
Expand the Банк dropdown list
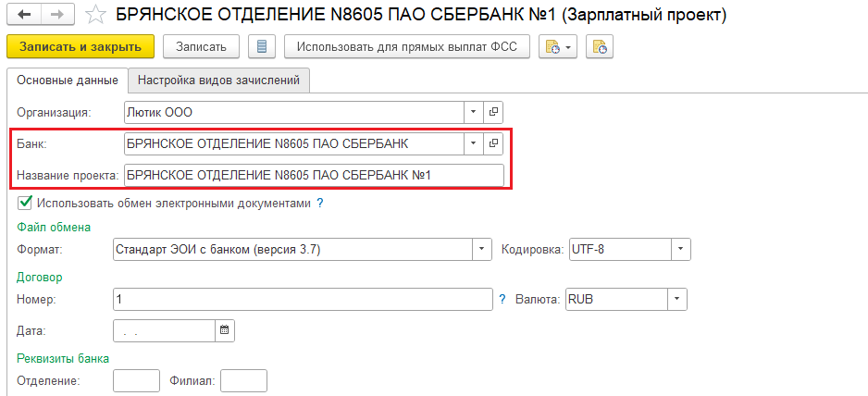click(x=473, y=143)
